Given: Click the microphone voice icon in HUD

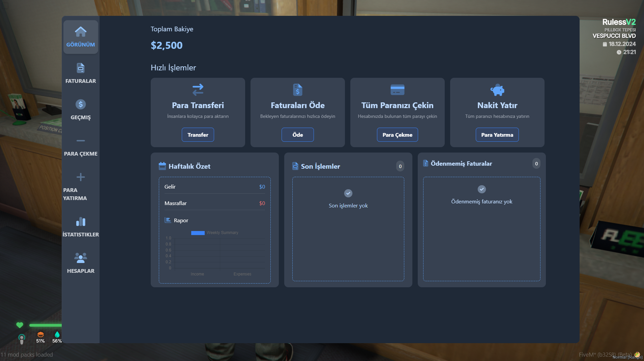Looking at the screenshot, I should pyautogui.click(x=22, y=339).
